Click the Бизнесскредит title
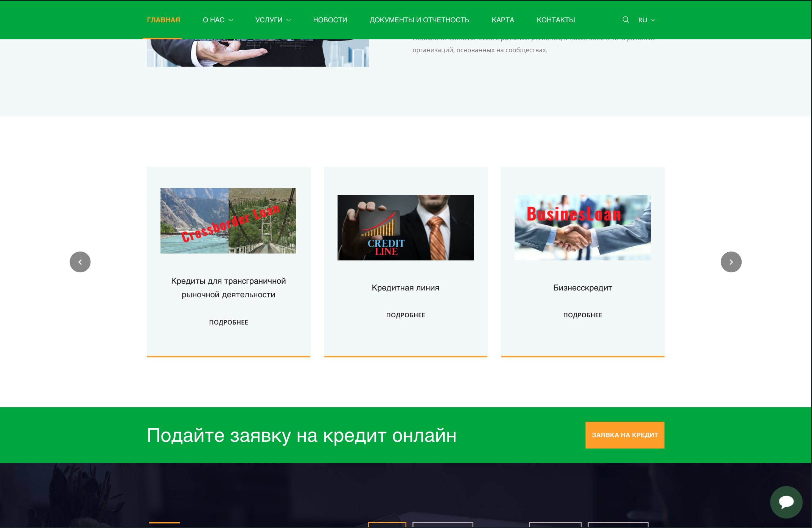The image size is (812, 528). (583, 288)
